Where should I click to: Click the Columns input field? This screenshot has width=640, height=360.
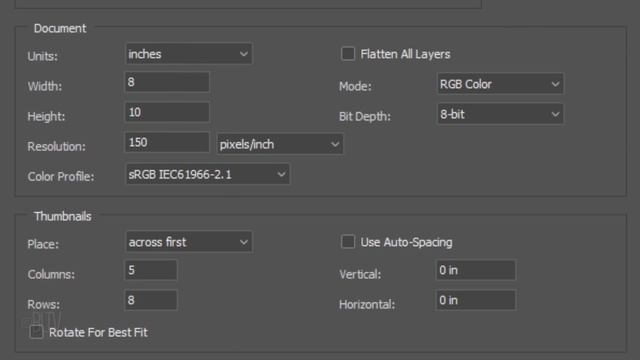point(151,270)
